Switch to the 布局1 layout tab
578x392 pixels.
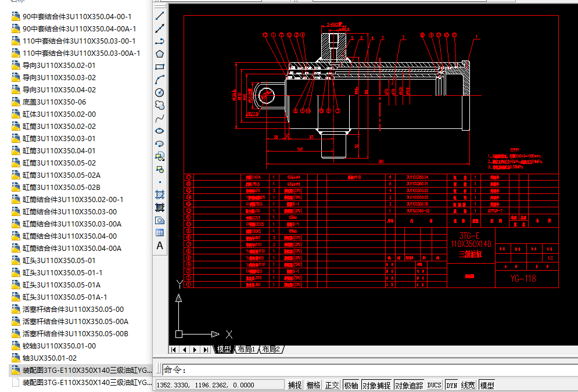click(x=246, y=350)
